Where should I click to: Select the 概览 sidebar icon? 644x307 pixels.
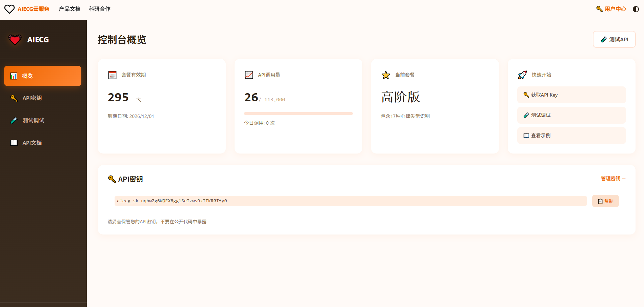tap(14, 76)
